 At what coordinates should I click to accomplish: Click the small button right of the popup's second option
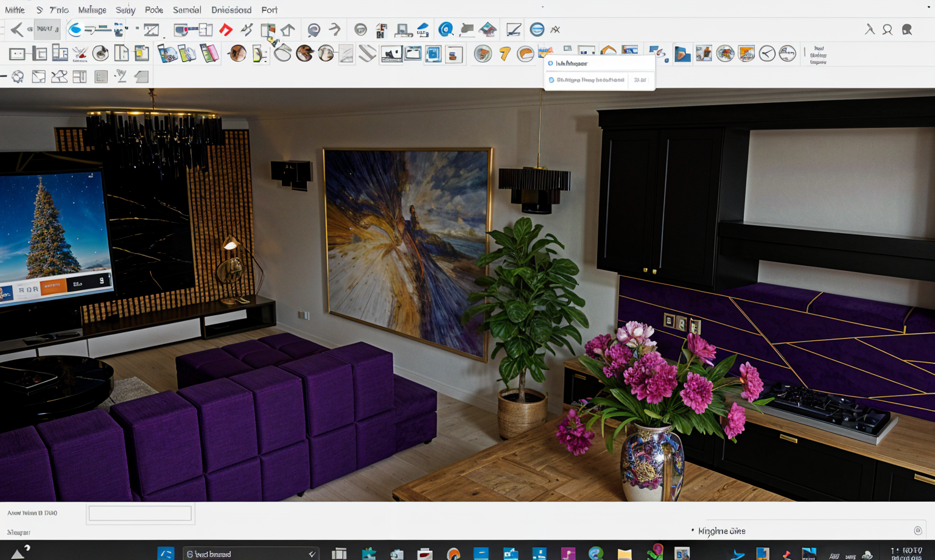[640, 80]
